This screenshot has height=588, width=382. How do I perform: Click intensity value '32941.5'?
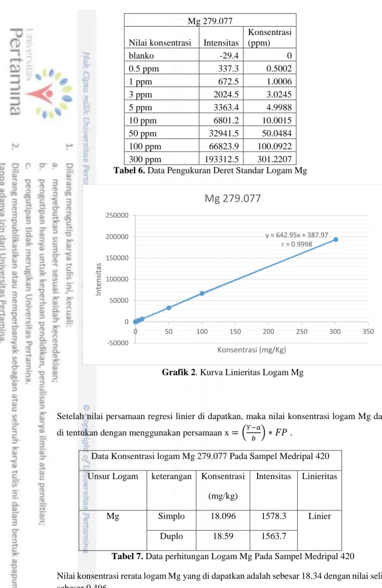tap(224, 133)
